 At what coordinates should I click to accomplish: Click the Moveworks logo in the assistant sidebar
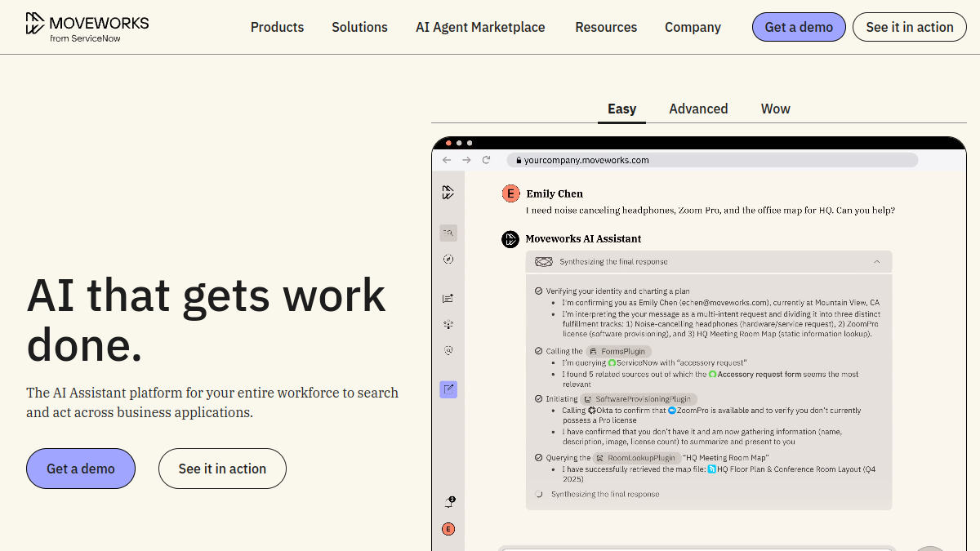coord(448,193)
